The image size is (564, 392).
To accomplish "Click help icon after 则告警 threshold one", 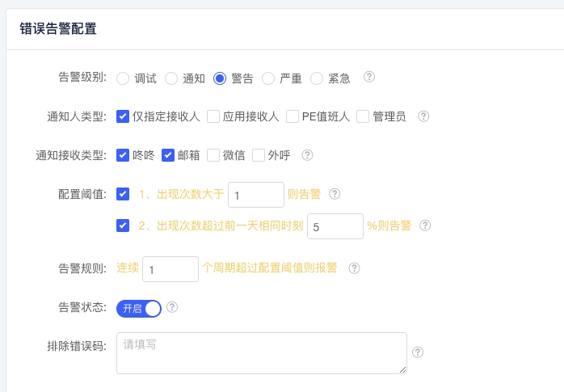I will (335, 194).
